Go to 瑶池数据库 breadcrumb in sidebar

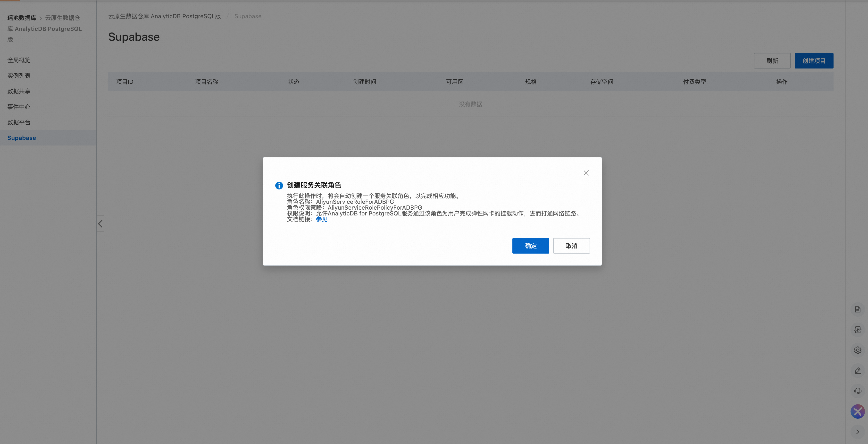pos(22,18)
